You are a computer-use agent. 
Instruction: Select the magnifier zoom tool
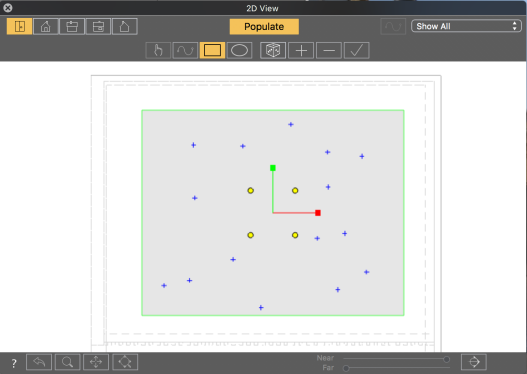pos(68,362)
